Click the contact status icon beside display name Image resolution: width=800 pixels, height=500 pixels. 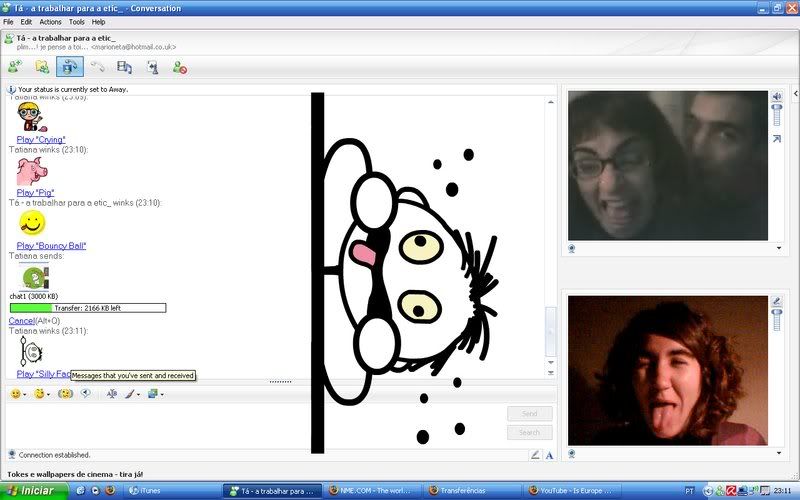(x=9, y=39)
